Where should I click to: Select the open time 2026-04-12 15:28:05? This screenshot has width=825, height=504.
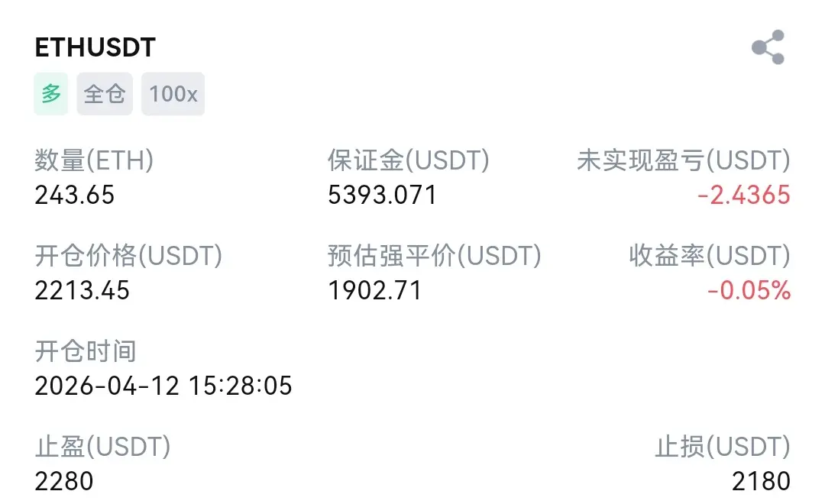click(163, 386)
